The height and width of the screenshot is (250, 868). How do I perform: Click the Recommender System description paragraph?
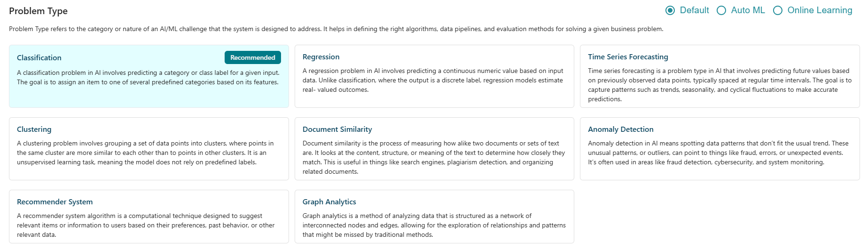145,225
